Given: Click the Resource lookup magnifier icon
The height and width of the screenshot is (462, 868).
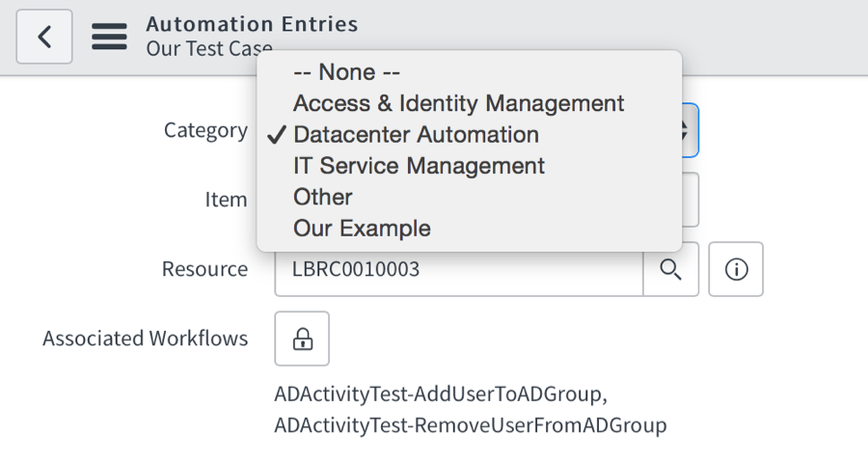Looking at the screenshot, I should coord(670,269).
